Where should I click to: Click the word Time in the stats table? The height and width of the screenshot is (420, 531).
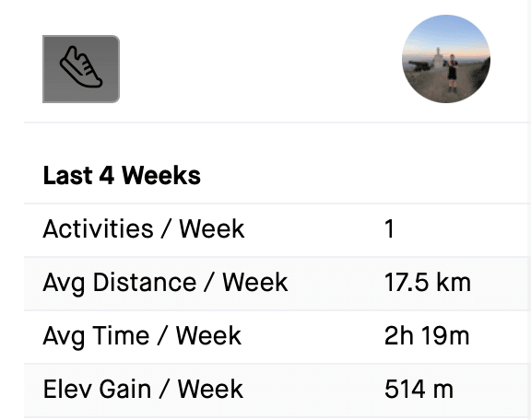[121, 336]
